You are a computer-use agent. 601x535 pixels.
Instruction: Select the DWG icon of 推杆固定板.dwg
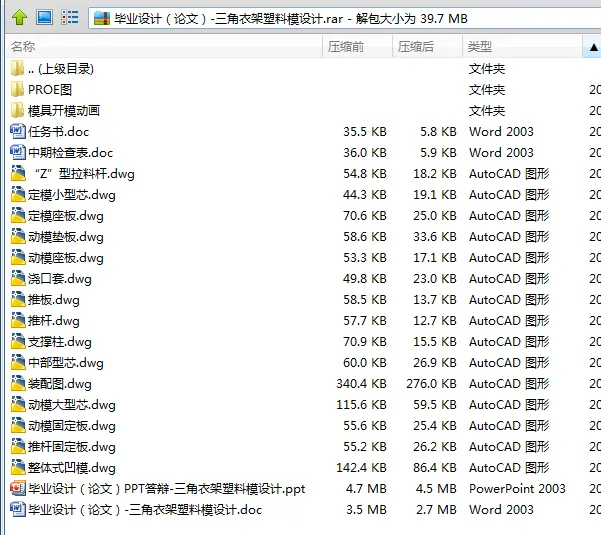(18, 446)
